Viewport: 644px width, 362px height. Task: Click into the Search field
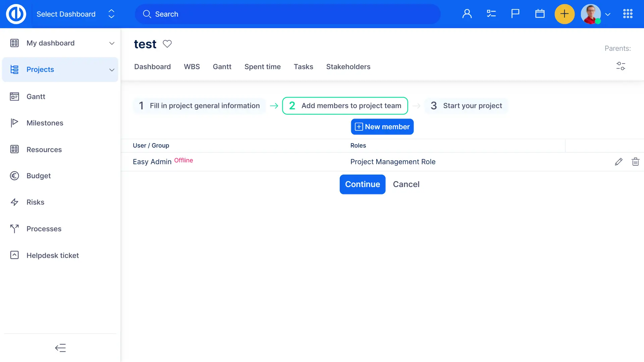[x=287, y=14]
